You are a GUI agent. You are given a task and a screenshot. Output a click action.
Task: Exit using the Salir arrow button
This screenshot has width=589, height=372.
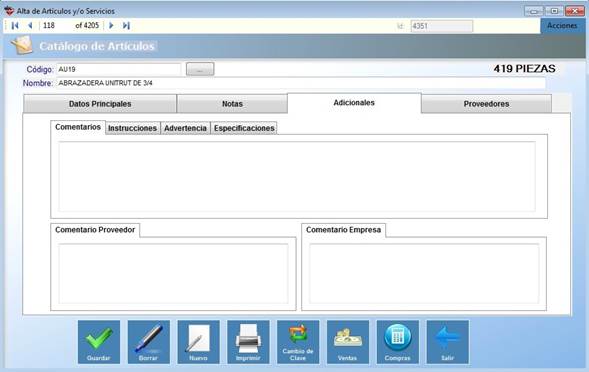pyautogui.click(x=447, y=342)
